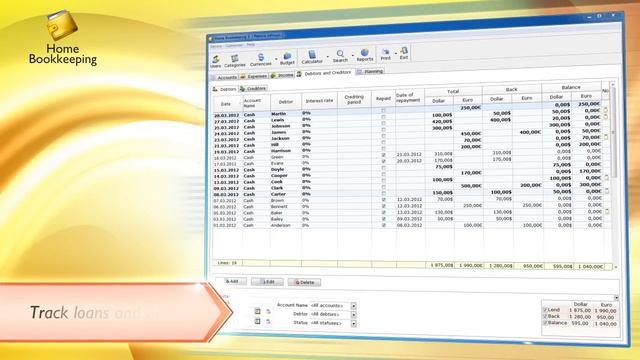Toggle Repaid checkbox for Carter row

tap(383, 193)
